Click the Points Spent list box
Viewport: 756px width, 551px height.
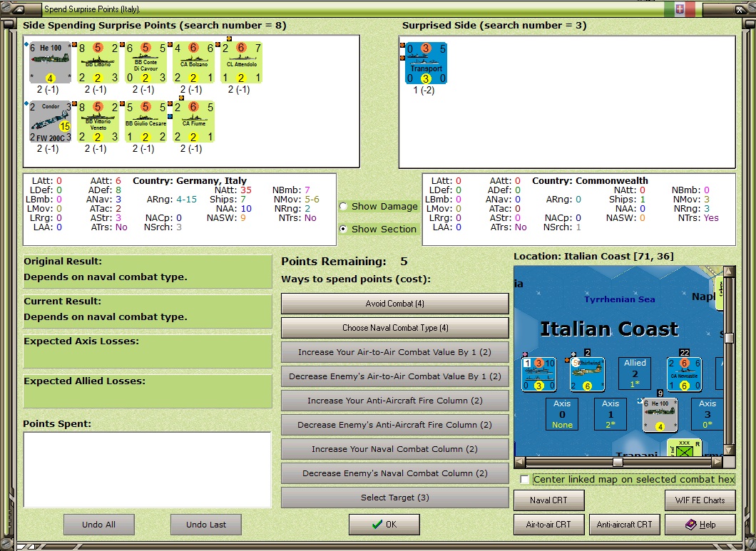pyautogui.click(x=148, y=470)
